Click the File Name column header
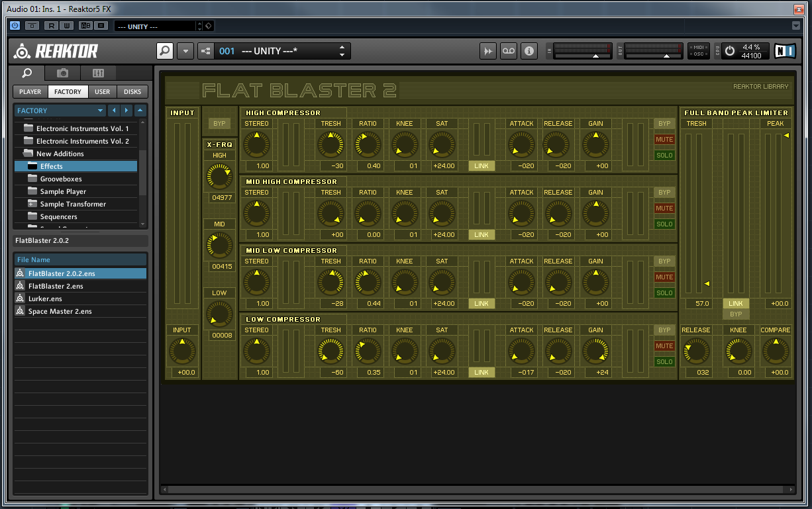Viewport: 812px width, 509px height. pos(80,259)
